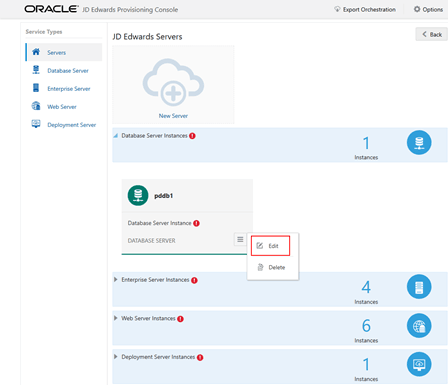Click the red alert next to Enterprise Server Instances
The width and height of the screenshot is (448, 385).
tap(194, 280)
